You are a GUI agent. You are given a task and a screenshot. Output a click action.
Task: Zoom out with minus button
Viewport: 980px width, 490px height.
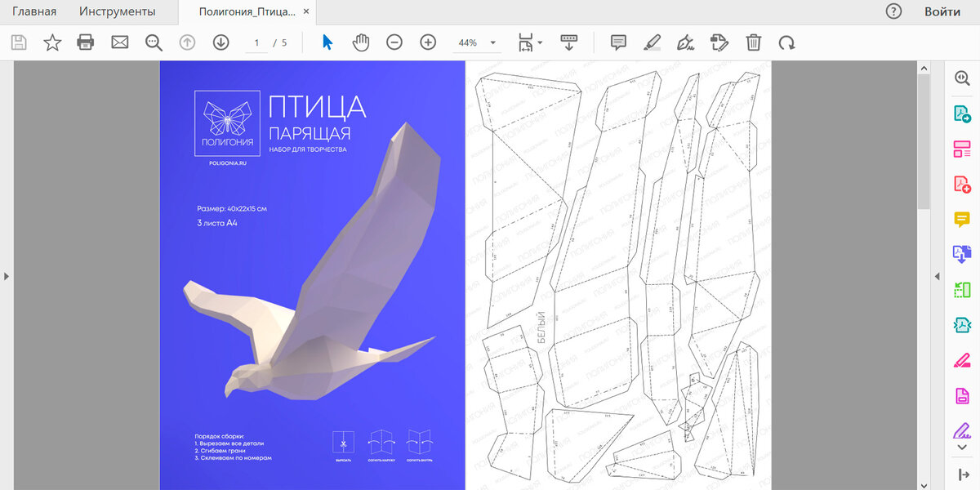tap(394, 42)
